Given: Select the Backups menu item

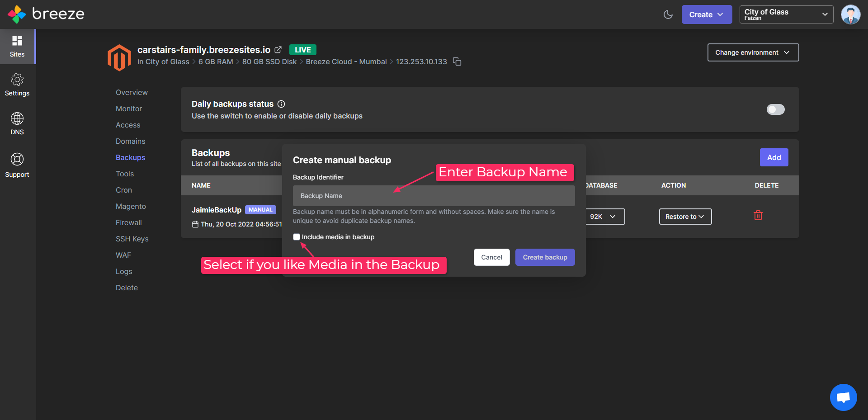Looking at the screenshot, I should tap(131, 157).
